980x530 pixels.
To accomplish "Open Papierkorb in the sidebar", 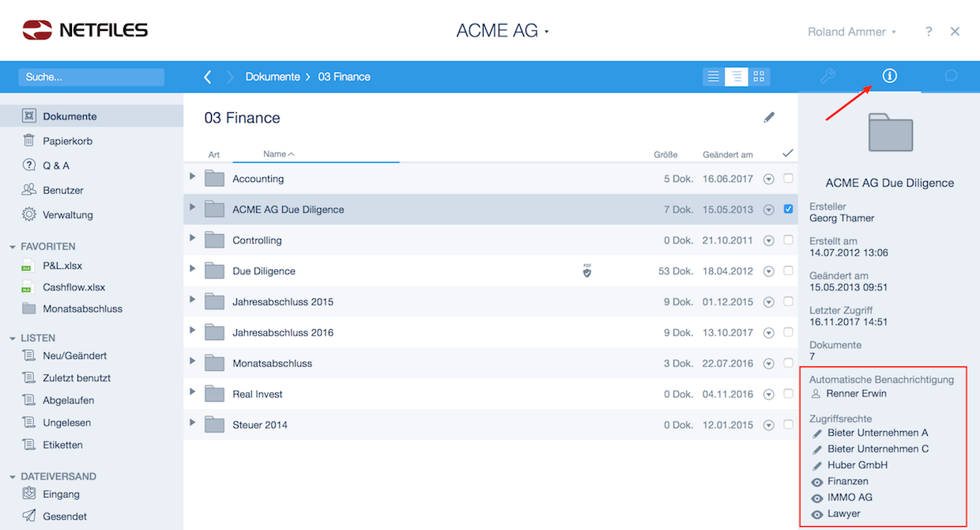I will tap(67, 141).
